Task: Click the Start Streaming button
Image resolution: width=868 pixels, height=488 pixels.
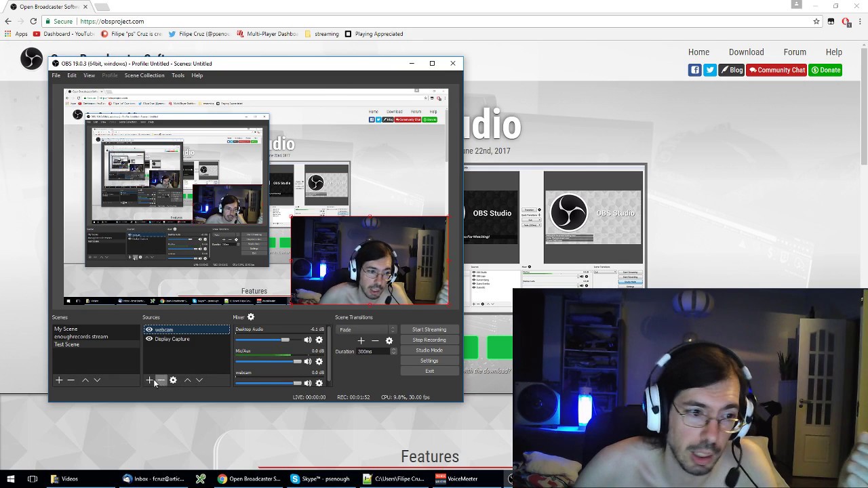Action: (429, 329)
